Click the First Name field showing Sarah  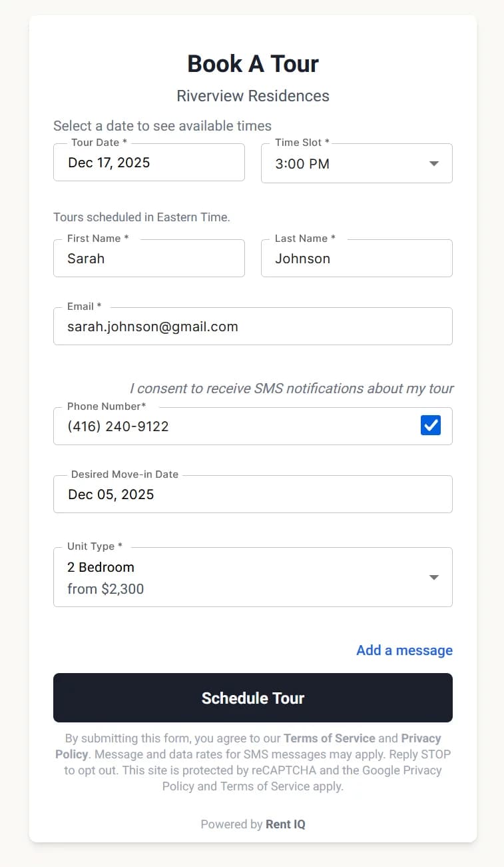tap(148, 259)
